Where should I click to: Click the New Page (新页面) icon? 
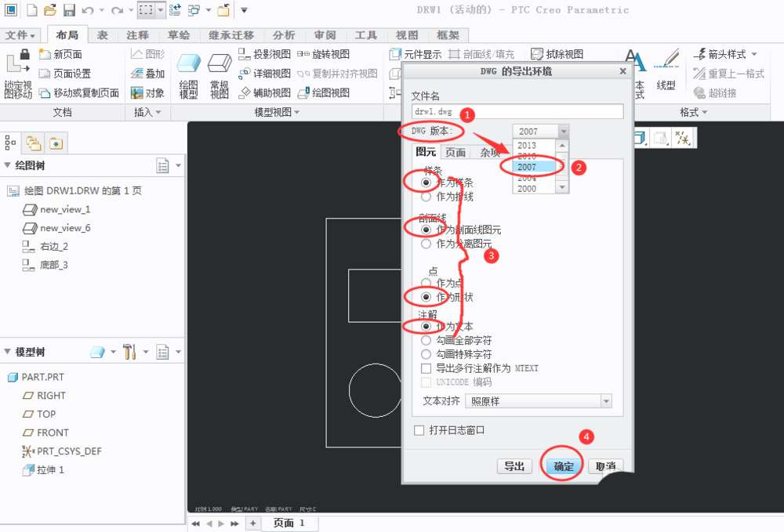[x=45, y=54]
